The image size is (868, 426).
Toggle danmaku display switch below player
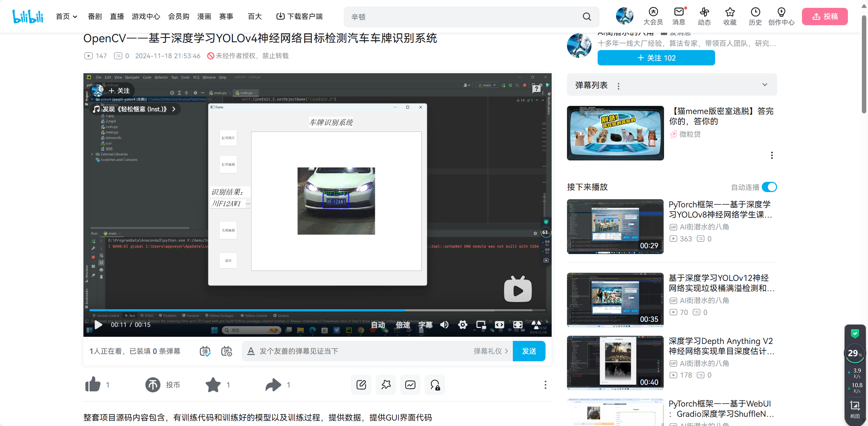coord(205,351)
